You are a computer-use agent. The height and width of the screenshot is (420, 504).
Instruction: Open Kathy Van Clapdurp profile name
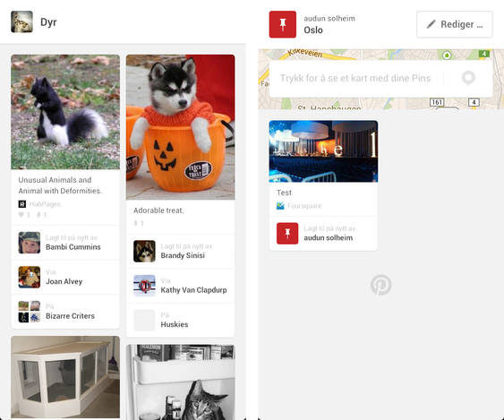[193, 290]
